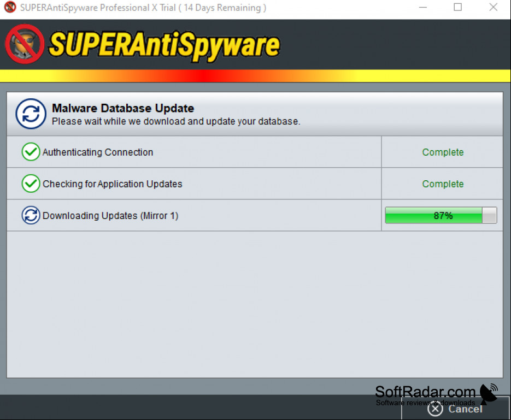The image size is (511, 420).
Task: Select the "Downloading Updates (Mirror 1)" text
Action: 110,216
